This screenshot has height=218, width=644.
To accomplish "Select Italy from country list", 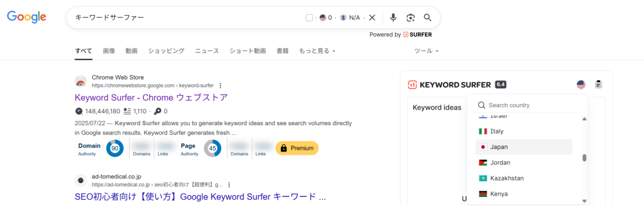I will pyautogui.click(x=524, y=131).
